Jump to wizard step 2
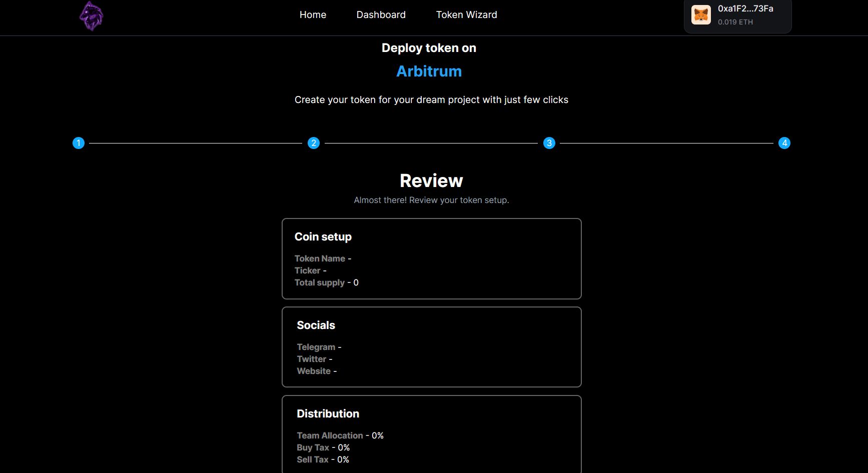The width and height of the screenshot is (868, 473). coord(314,143)
